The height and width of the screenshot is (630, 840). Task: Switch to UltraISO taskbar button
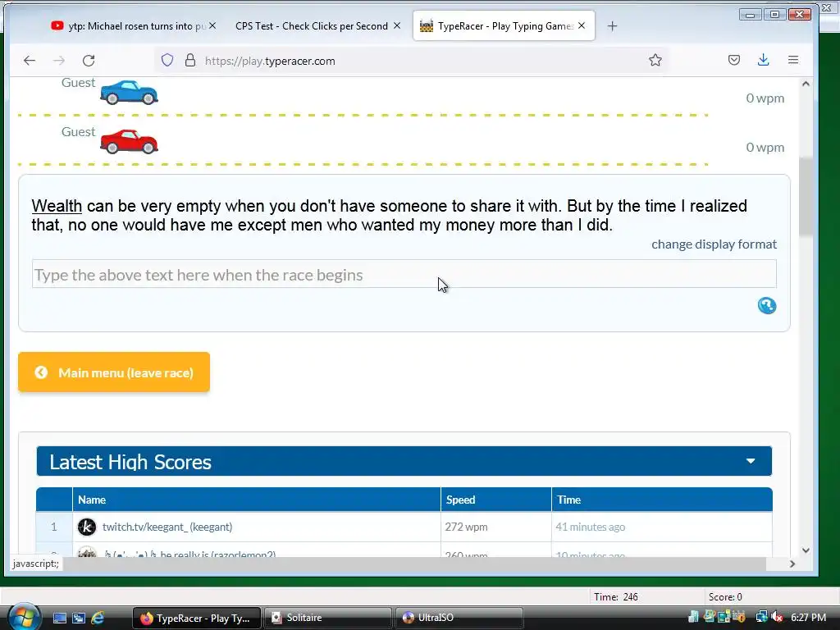tap(459, 619)
